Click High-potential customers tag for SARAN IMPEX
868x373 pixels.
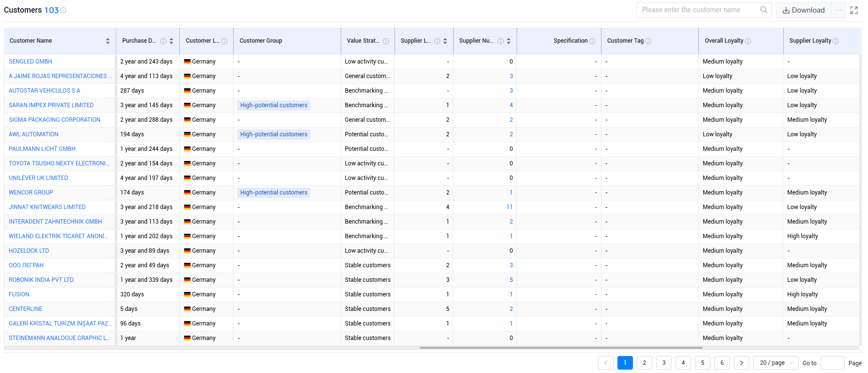(274, 105)
